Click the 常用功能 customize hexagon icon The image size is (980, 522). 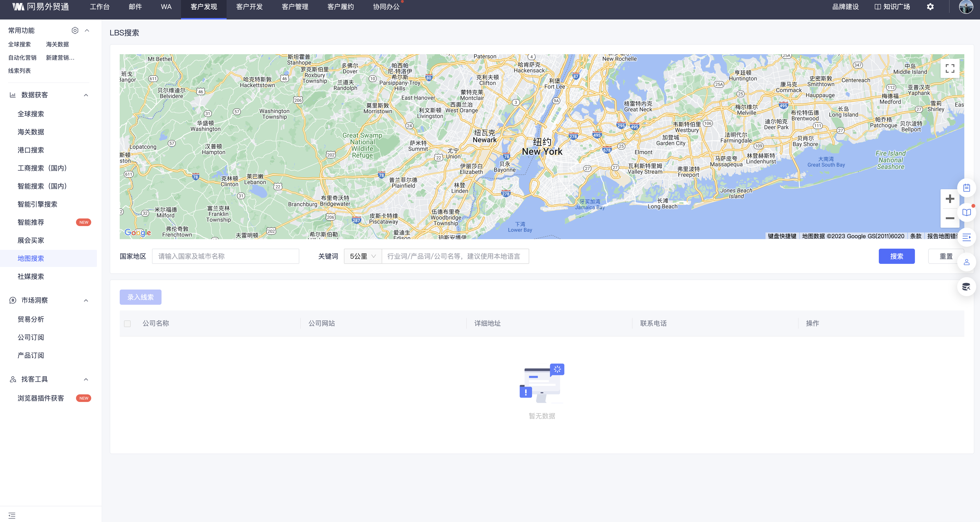coord(75,30)
